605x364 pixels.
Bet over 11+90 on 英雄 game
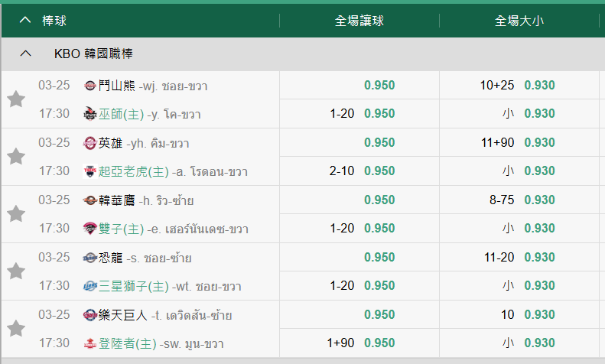coord(519,143)
